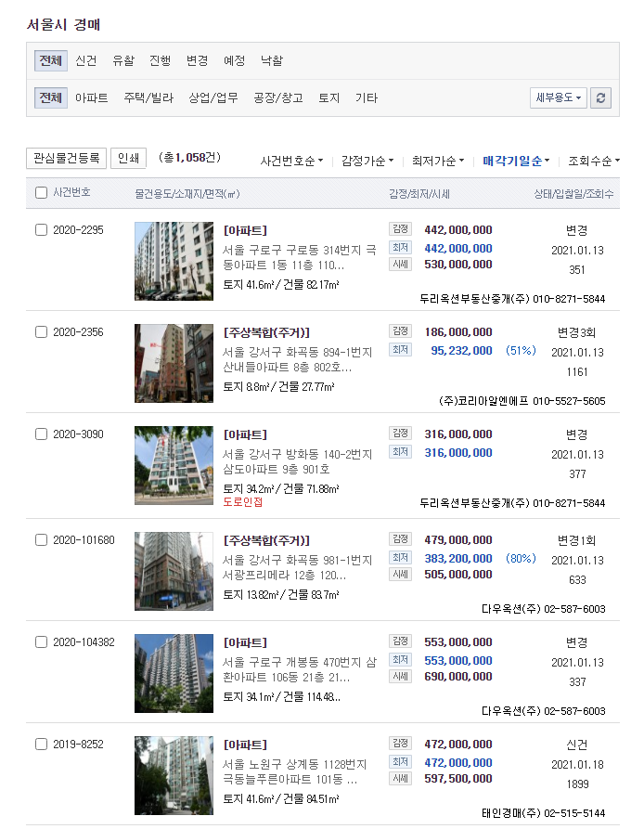The height and width of the screenshot is (829, 644).
Task: Click the 변경3회 status text
Action: 576,332
